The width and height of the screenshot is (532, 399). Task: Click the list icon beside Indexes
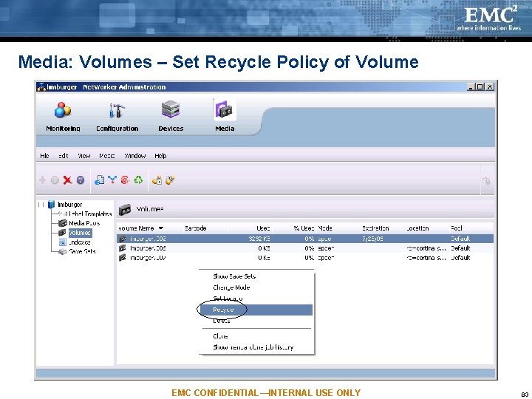tap(62, 242)
